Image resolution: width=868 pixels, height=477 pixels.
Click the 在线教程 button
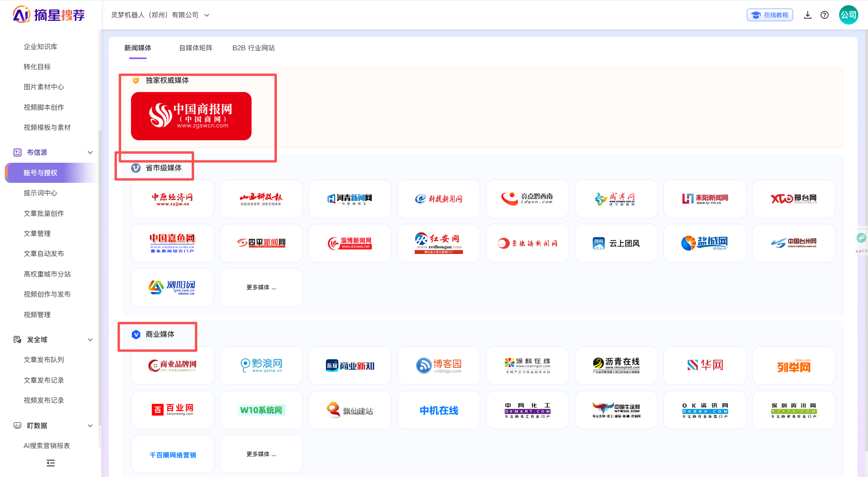click(x=770, y=15)
